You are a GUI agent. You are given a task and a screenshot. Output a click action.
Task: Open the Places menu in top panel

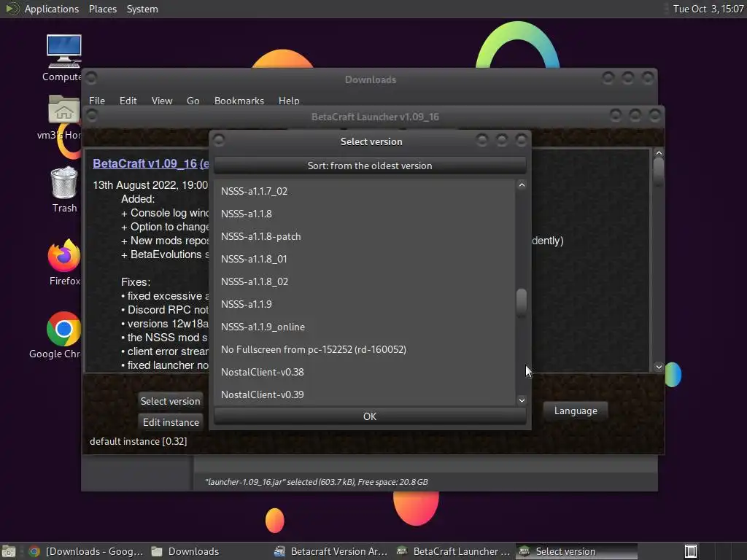point(102,9)
